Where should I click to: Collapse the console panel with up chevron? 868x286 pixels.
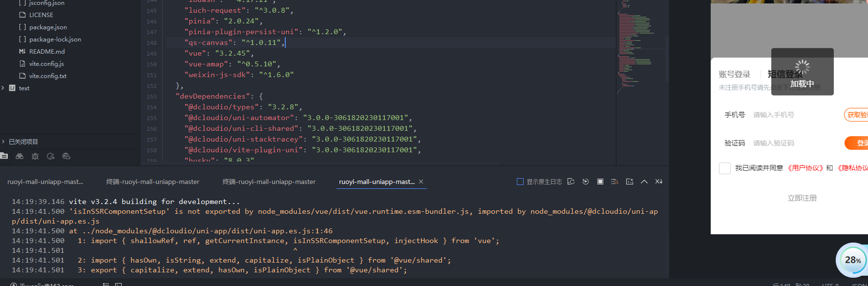coord(644,182)
